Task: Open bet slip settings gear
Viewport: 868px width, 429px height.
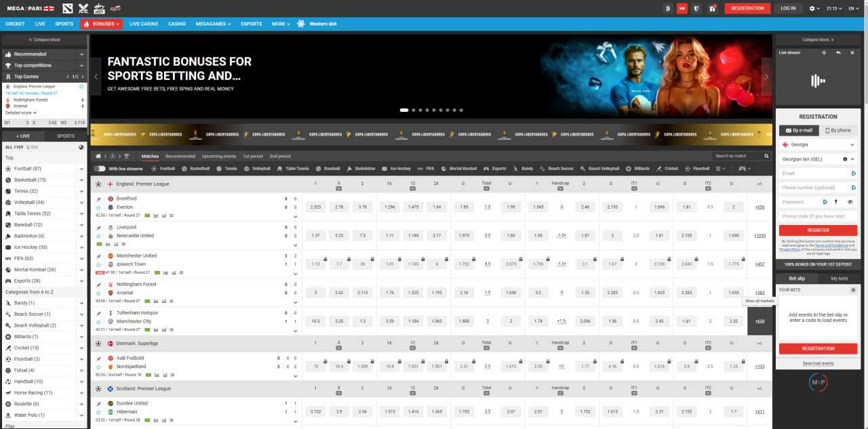Action: [854, 290]
